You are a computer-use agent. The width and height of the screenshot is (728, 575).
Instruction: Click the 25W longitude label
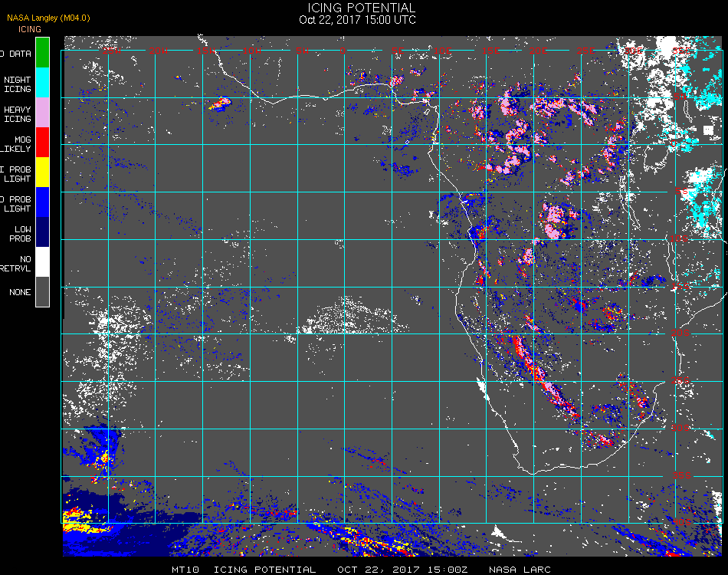pyautogui.click(x=111, y=51)
